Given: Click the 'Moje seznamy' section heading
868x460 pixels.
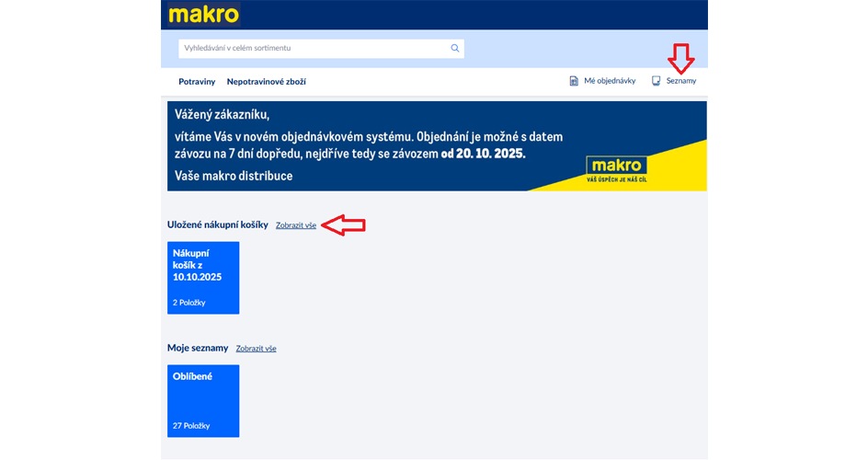Looking at the screenshot, I should click(x=198, y=348).
